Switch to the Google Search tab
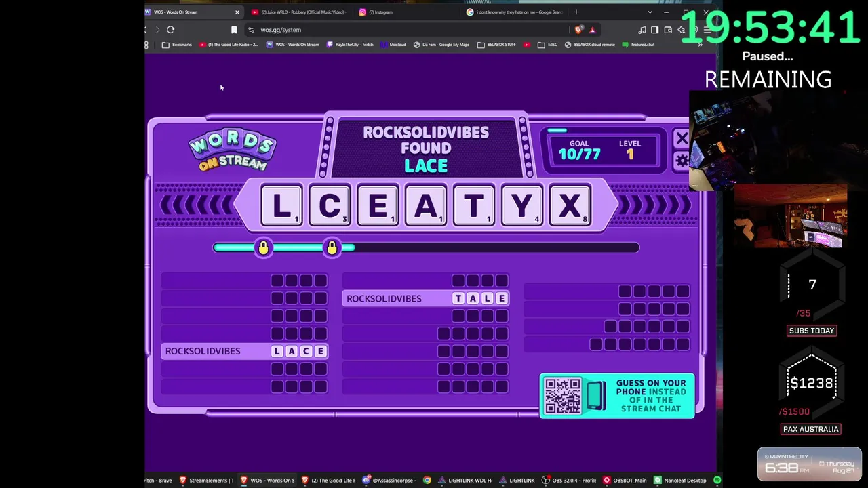 (515, 12)
